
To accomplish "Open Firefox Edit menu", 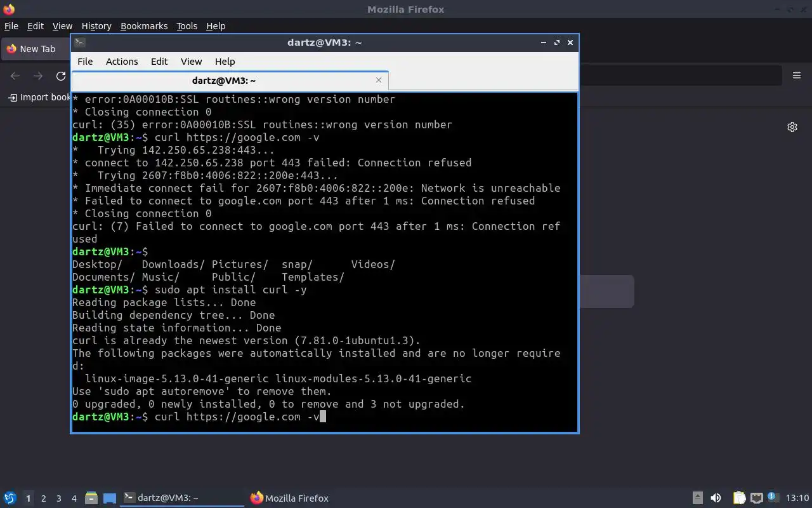I will pyautogui.click(x=36, y=26).
